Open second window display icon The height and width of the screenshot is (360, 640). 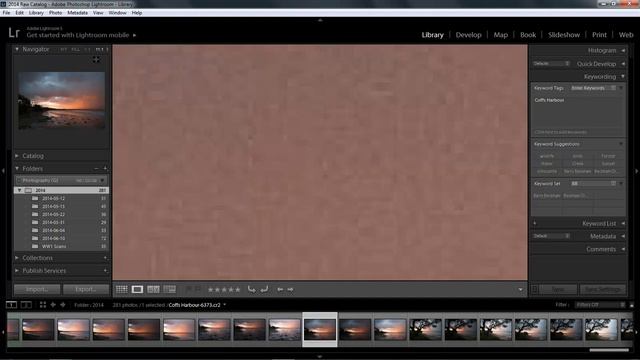tap(26, 305)
